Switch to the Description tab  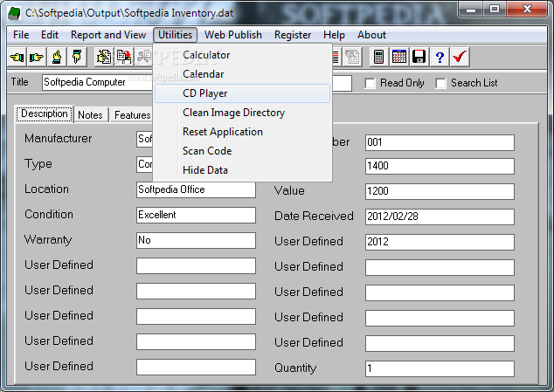coord(45,113)
